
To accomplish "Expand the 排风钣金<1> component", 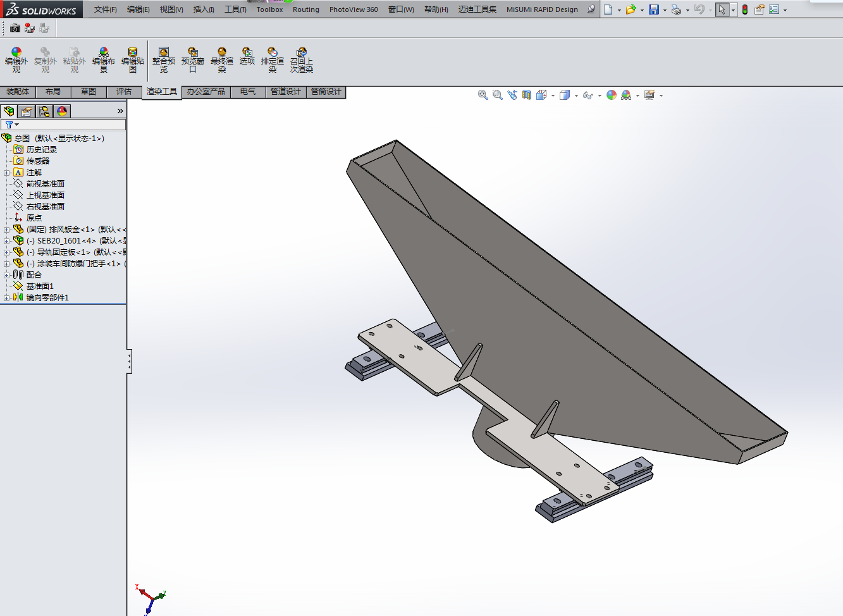I will (x=7, y=230).
